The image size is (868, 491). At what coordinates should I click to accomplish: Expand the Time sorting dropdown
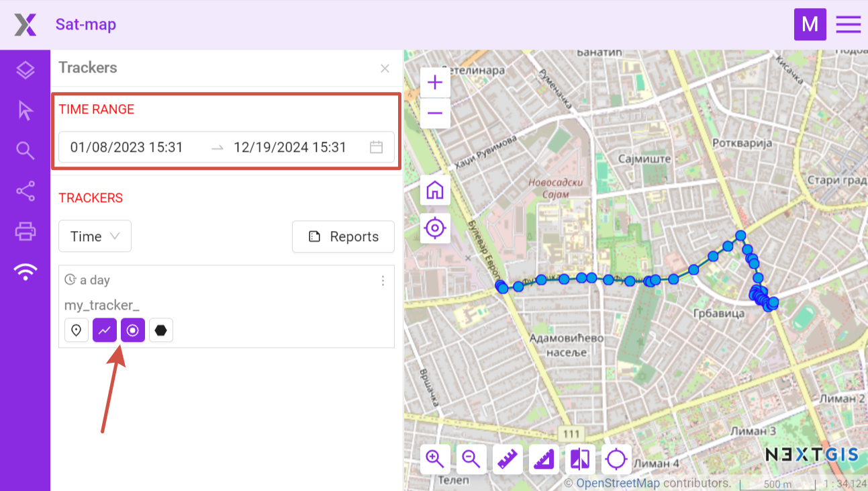95,236
